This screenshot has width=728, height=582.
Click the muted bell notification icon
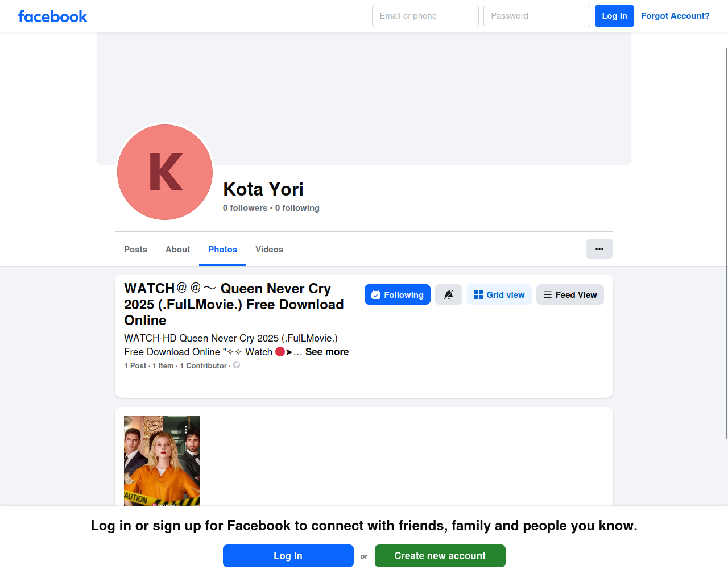(x=448, y=294)
